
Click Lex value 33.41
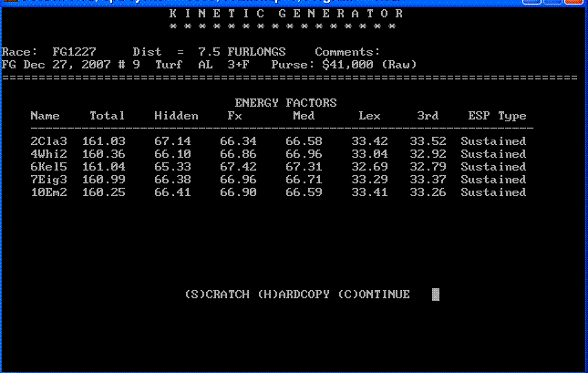369,192
